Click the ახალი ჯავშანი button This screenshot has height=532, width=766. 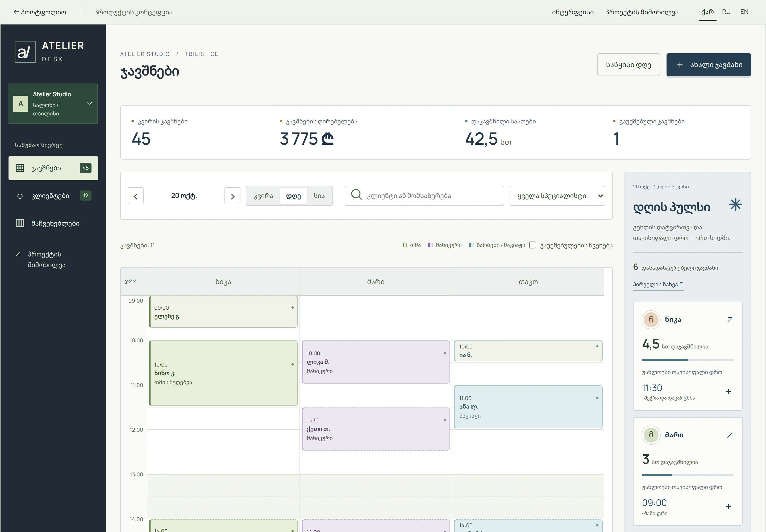click(708, 65)
